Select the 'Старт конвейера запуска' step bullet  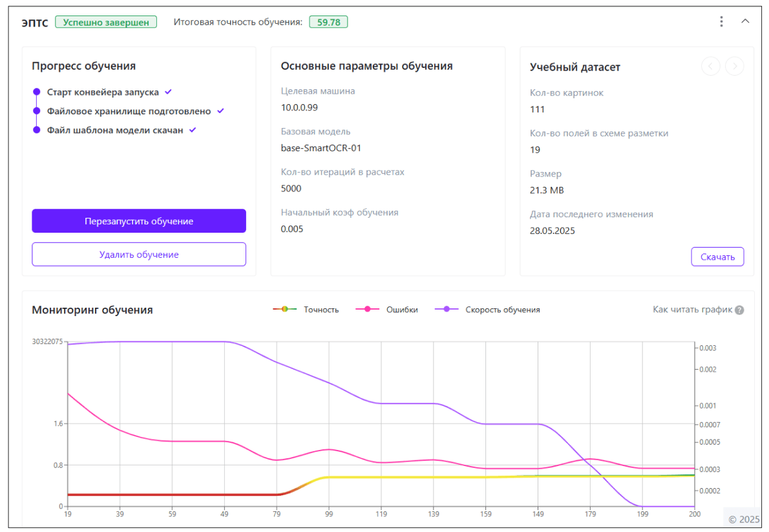(x=37, y=92)
